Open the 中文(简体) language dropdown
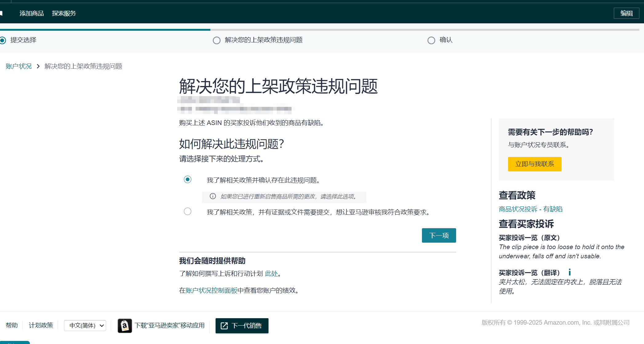 pos(85,326)
